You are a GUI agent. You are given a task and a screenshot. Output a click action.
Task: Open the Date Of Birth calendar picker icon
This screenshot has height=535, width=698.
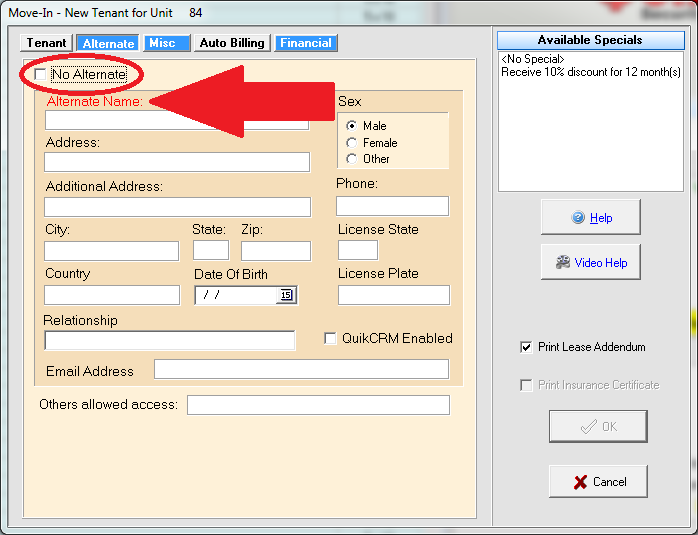click(286, 295)
